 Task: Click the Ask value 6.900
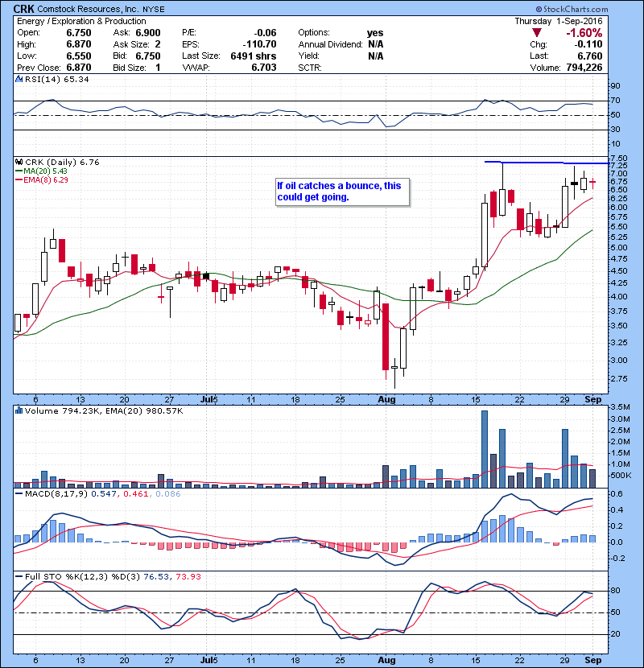(x=148, y=33)
